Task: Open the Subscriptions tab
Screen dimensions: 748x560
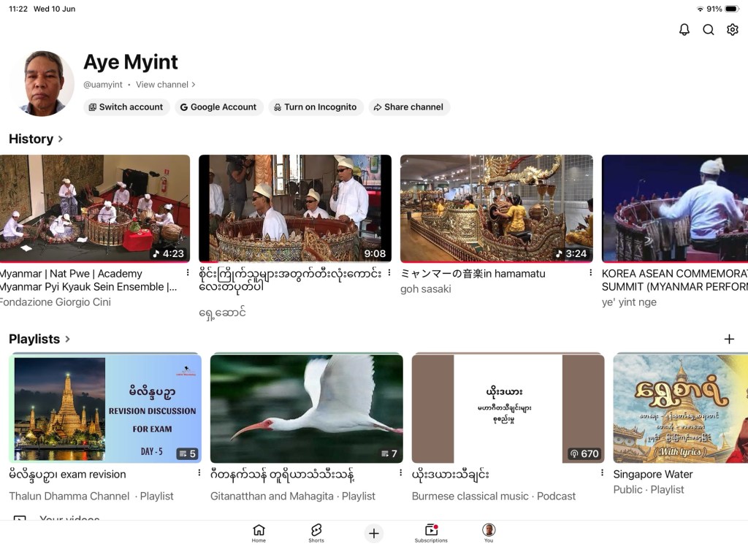Action: coord(431,533)
